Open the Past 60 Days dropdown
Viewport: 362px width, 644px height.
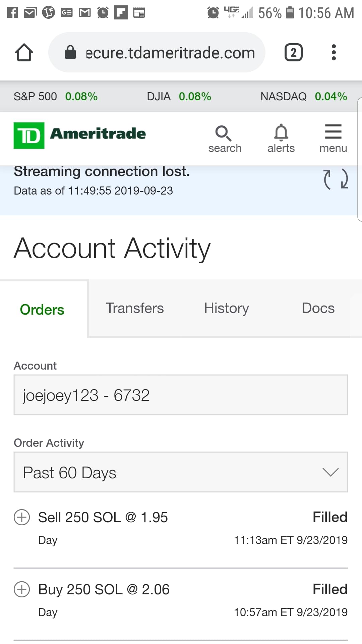pos(180,472)
